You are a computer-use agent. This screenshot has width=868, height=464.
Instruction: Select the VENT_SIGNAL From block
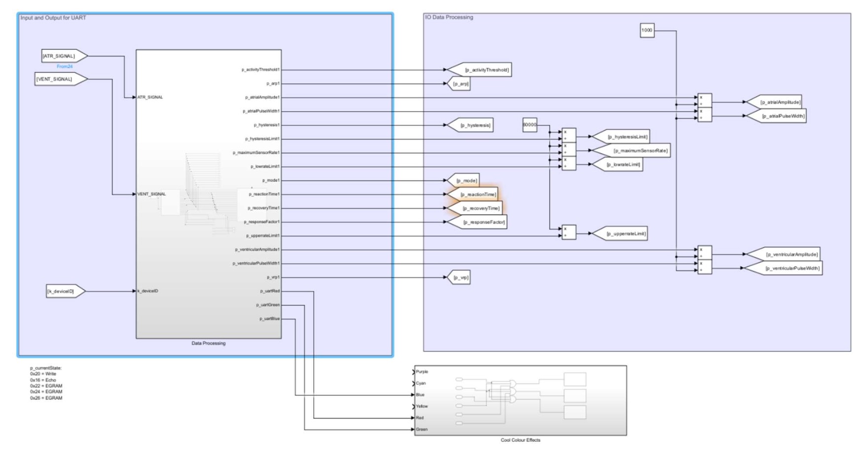[x=61, y=79]
